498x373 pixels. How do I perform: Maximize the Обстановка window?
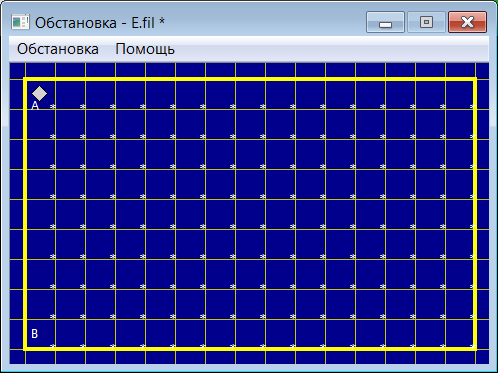426,22
